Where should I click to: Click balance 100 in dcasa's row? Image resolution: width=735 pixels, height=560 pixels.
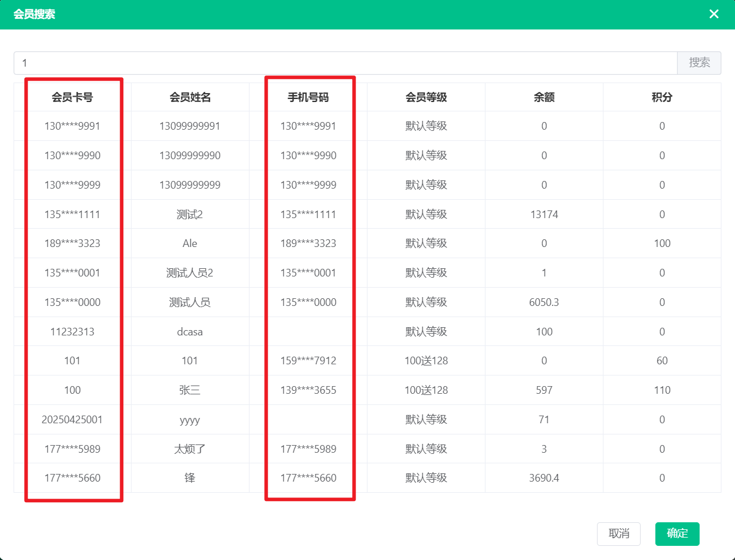544,332
